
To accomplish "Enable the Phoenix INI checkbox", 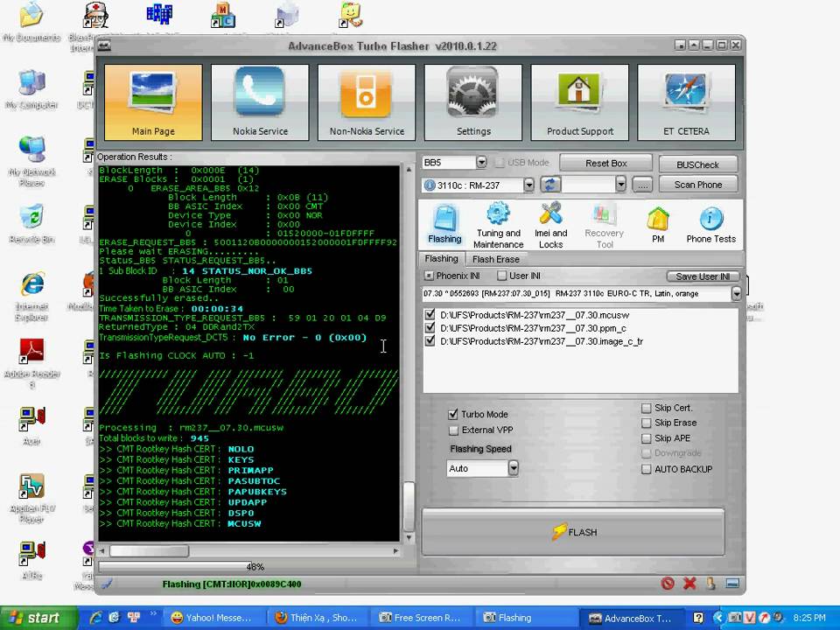I will (429, 276).
